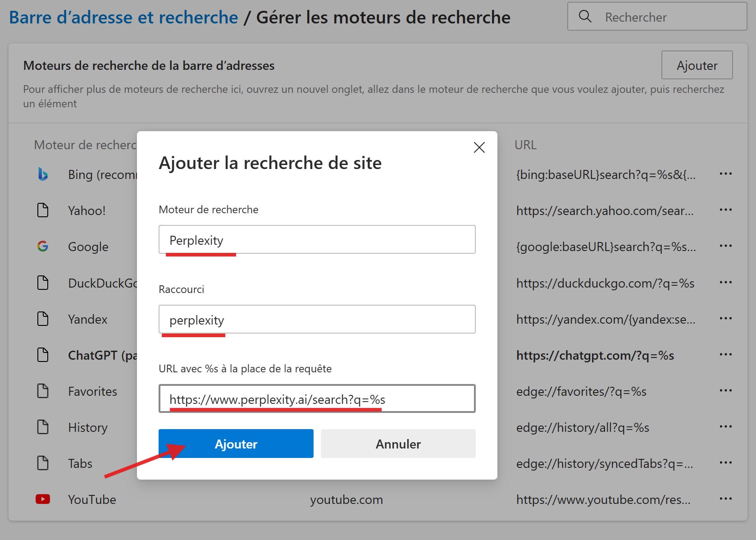The height and width of the screenshot is (540, 756).
Task: Close the Ajouter la recherche de site dialog
Action: point(479,147)
